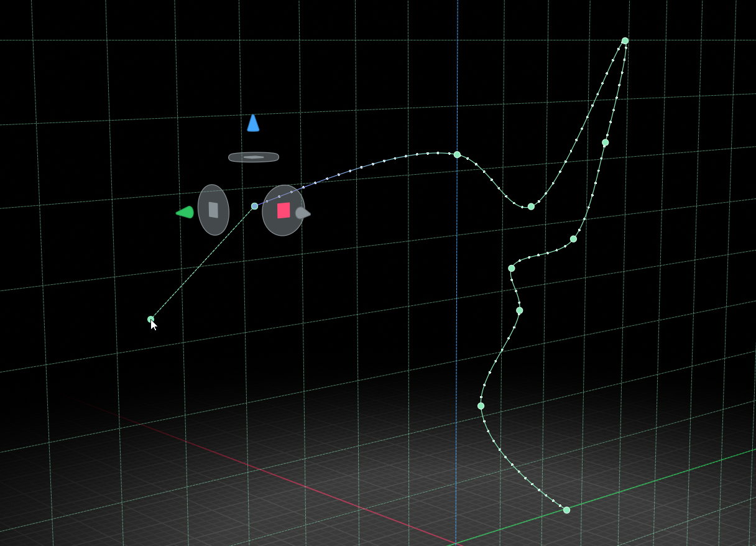Select the control point on the blue vertical axis
Screen dimensions: 756x546
(457, 154)
